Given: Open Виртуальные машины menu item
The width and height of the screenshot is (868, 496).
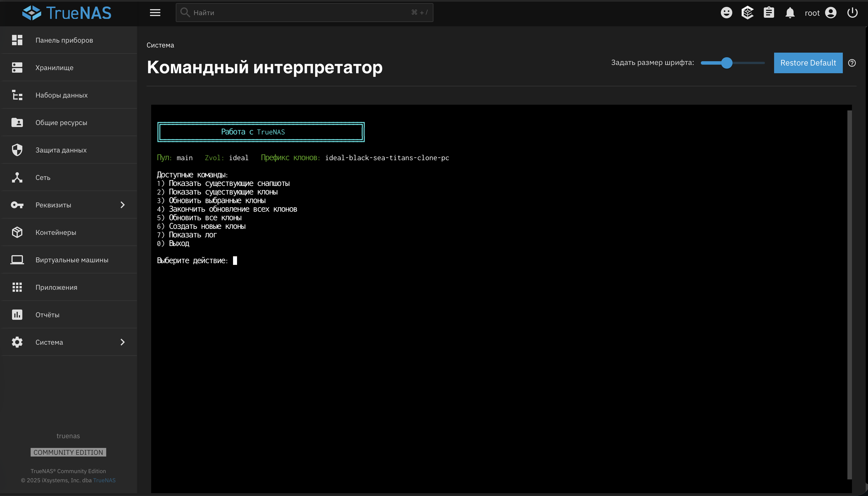Looking at the screenshot, I should tap(72, 260).
